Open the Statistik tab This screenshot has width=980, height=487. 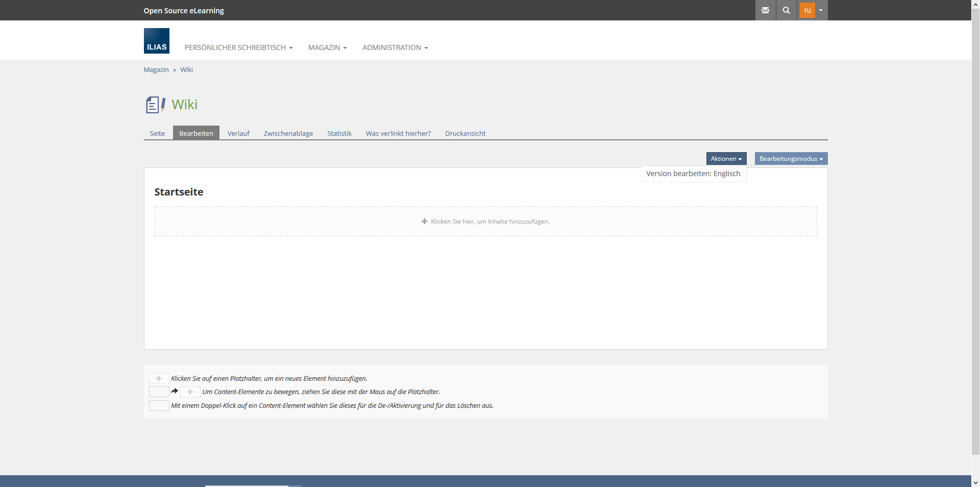coord(339,133)
